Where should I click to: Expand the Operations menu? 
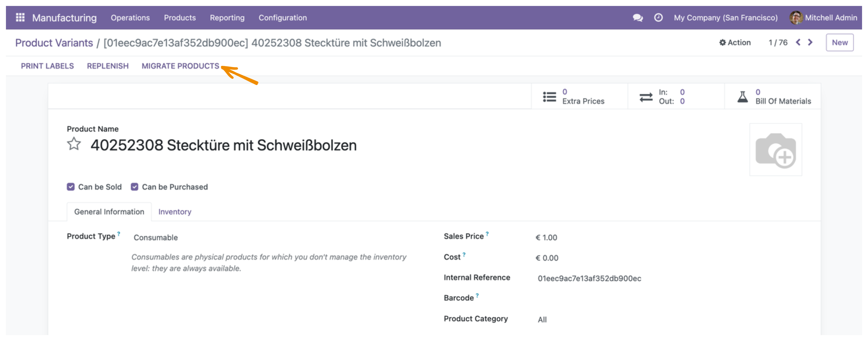[x=130, y=17]
